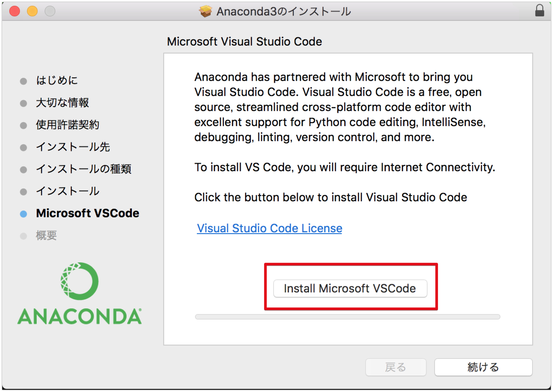Select the インストール step
Viewport: 553px width, 392px height.
click(68, 191)
